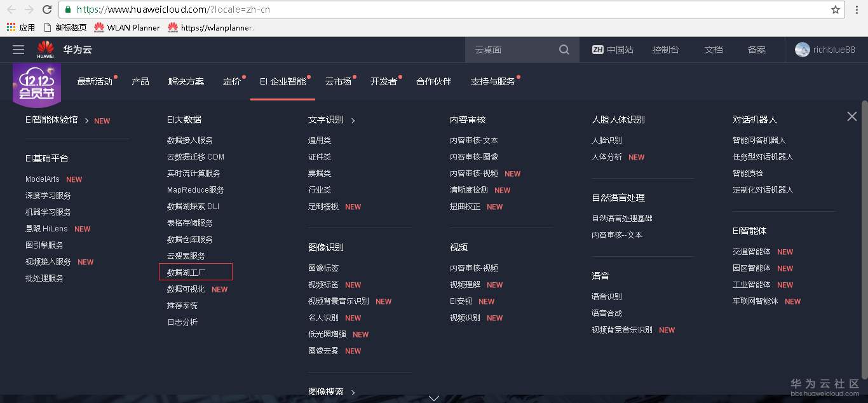
Task: Click the richblue88 user avatar
Action: pos(803,50)
